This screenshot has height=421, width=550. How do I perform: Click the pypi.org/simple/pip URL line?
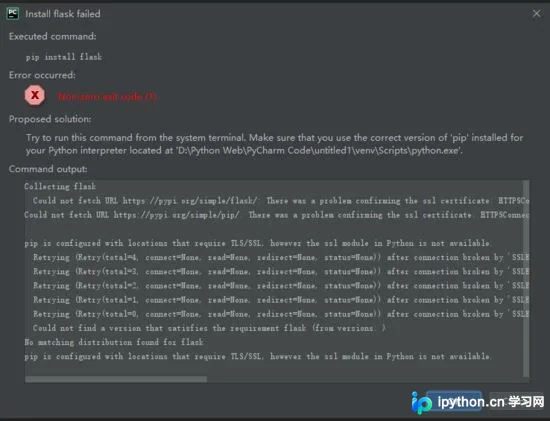click(x=276, y=215)
